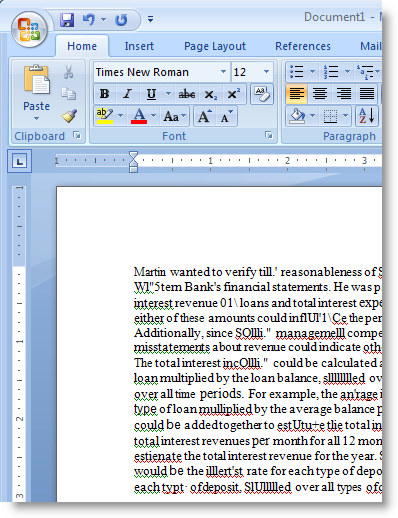Click the indent marker on the ruler
The image size is (398, 518).
click(133, 162)
